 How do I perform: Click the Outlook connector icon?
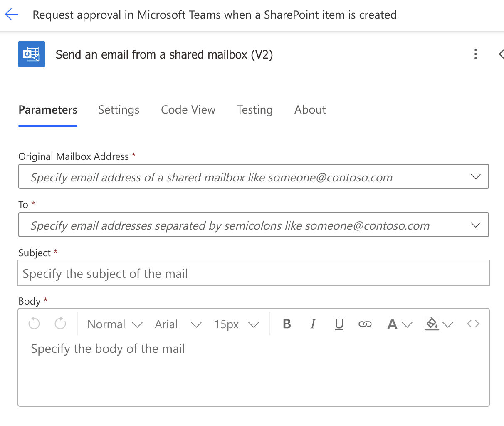coord(32,54)
